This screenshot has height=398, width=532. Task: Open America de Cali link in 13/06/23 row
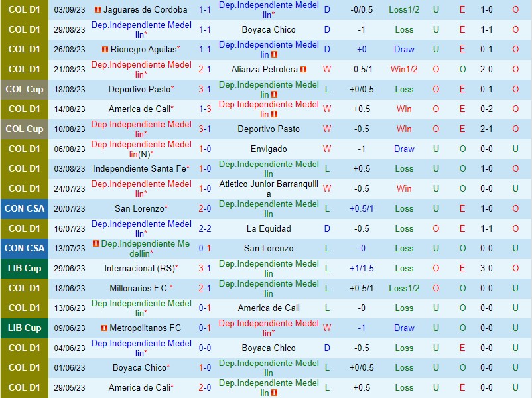pyautogui.click(x=269, y=308)
